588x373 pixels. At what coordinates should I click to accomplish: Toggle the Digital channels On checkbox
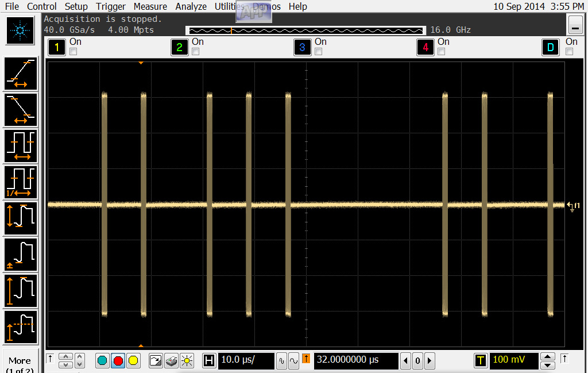coord(569,52)
